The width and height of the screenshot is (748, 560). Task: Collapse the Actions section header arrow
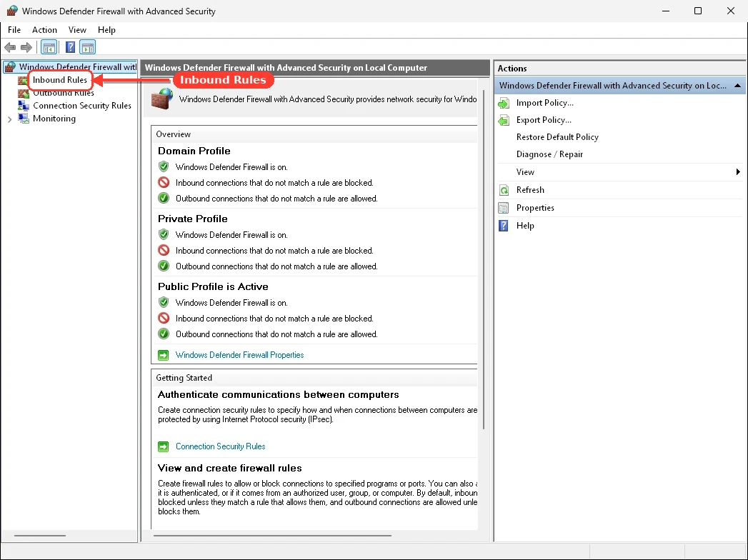point(737,86)
